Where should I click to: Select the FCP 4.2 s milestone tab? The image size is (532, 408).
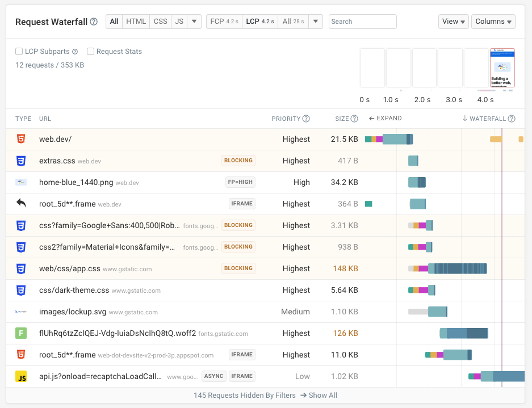pyautogui.click(x=224, y=22)
